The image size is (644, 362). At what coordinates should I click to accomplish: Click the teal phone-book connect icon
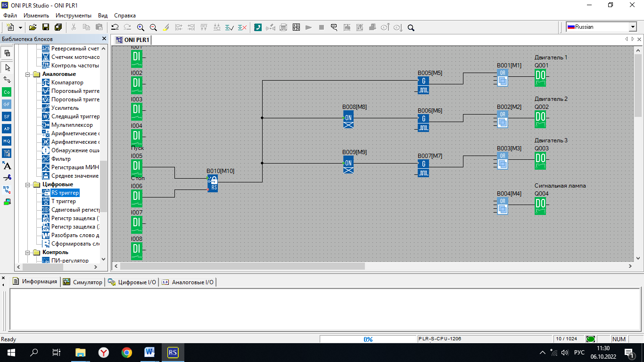pos(258,27)
